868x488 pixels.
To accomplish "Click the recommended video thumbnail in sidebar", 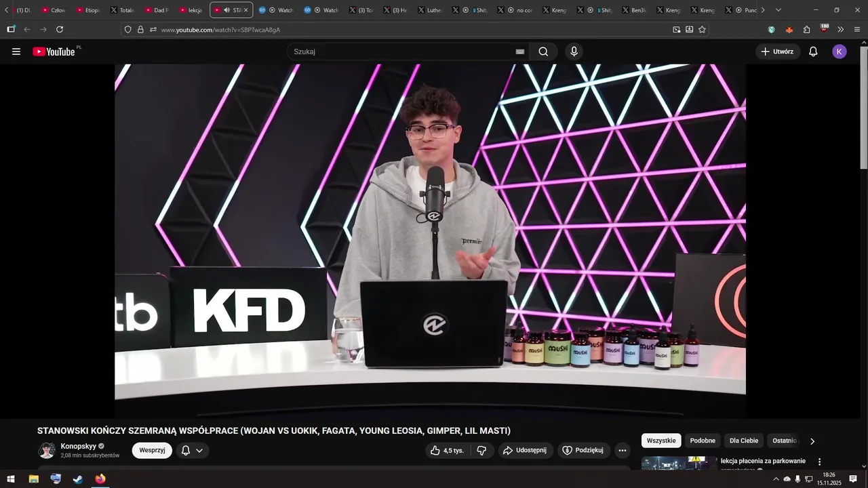I will (x=679, y=464).
